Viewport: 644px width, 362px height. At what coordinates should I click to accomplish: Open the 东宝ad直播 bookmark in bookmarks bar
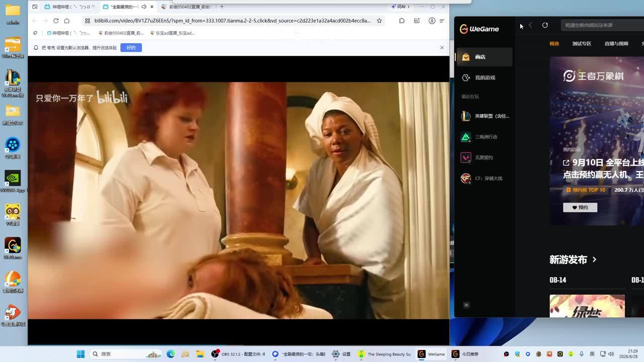pyautogui.click(x=173, y=33)
